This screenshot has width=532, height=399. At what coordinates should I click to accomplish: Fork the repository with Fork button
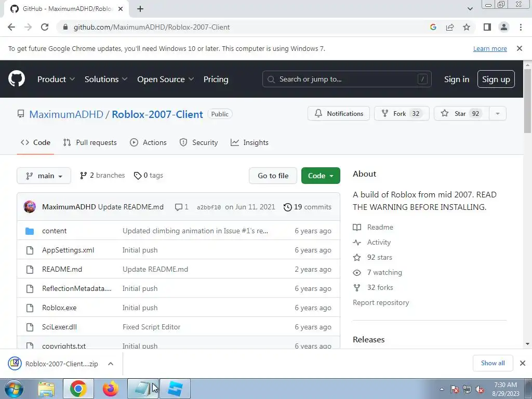coord(402,113)
